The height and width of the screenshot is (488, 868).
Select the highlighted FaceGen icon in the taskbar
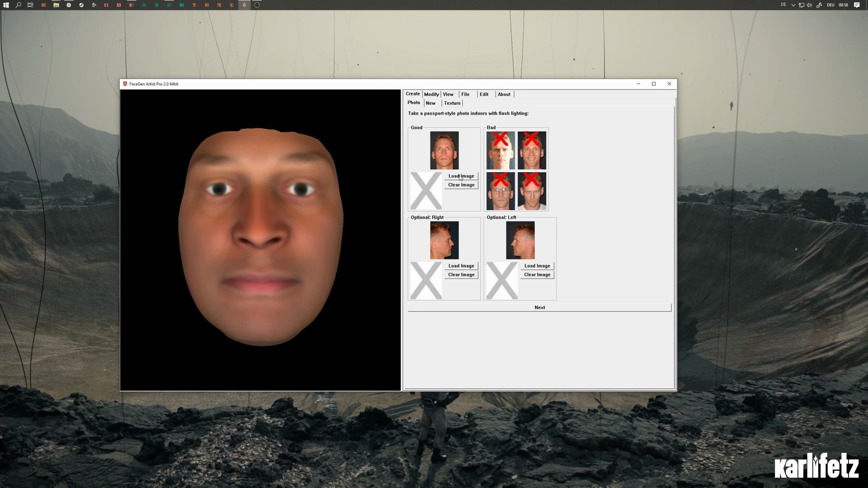tap(244, 5)
